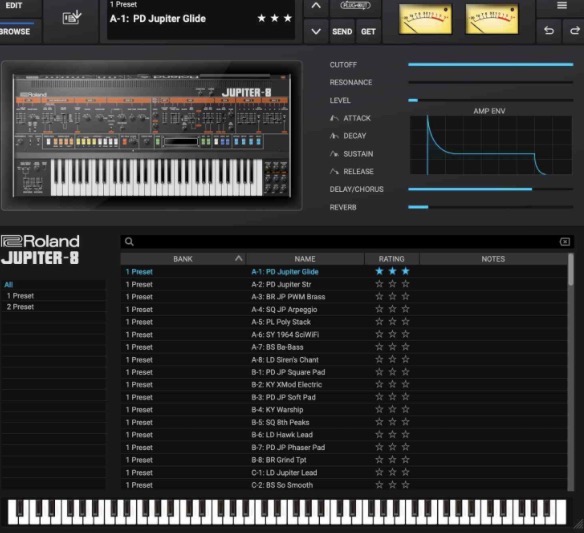
Task: Switch to the BROWSE tab
Action: point(15,32)
